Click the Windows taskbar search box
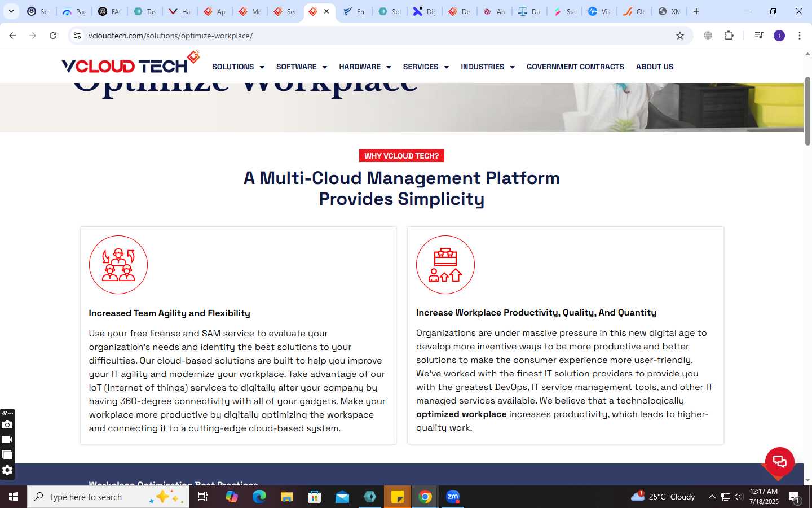This screenshot has height=508, width=812. coord(108,497)
